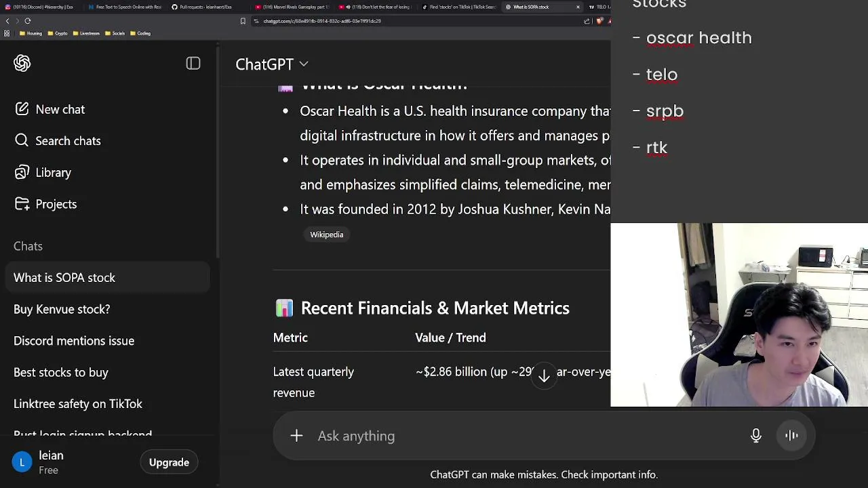The height and width of the screenshot is (488, 868).
Task: Click the ChatGPT logo icon
Action: pos(22,63)
